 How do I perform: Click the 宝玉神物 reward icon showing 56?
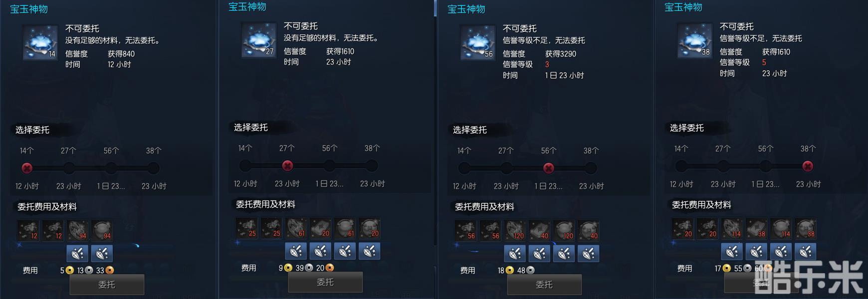click(478, 42)
